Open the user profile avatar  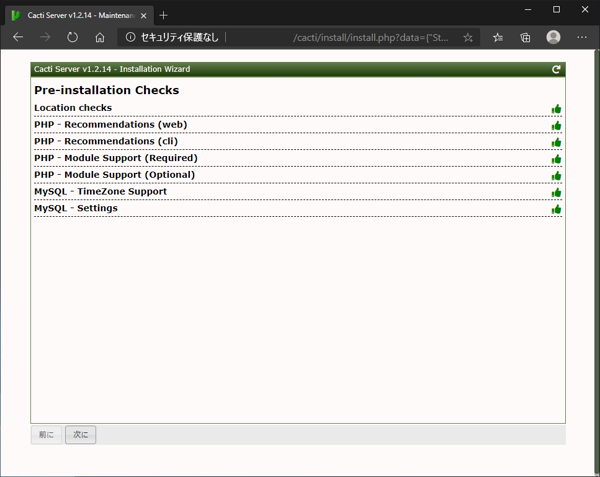click(553, 37)
